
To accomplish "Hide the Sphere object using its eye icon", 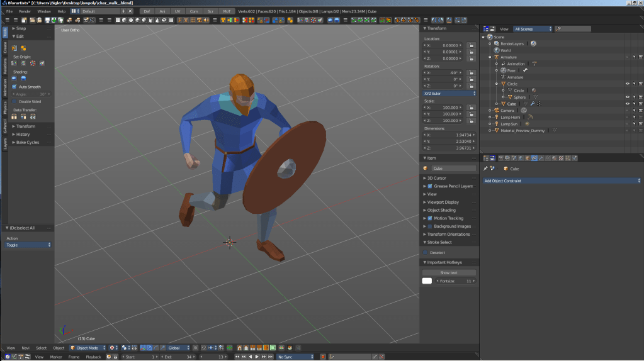I will (627, 97).
